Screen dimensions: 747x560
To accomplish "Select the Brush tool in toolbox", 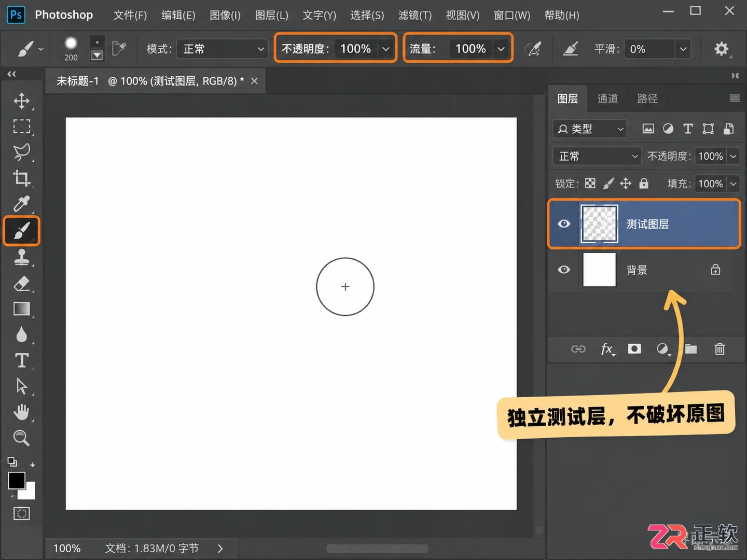I will pyautogui.click(x=21, y=230).
